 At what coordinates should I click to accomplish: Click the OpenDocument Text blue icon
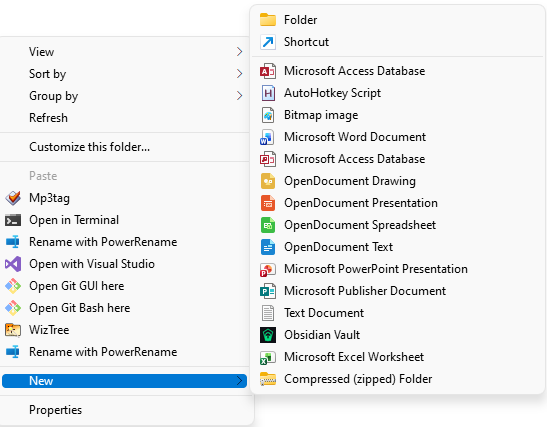pos(268,247)
